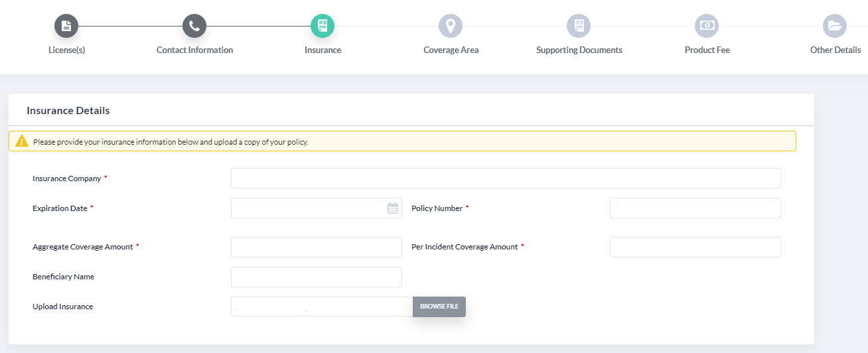Click the Contact Information step label
The width and height of the screenshot is (868, 353).
(194, 50)
